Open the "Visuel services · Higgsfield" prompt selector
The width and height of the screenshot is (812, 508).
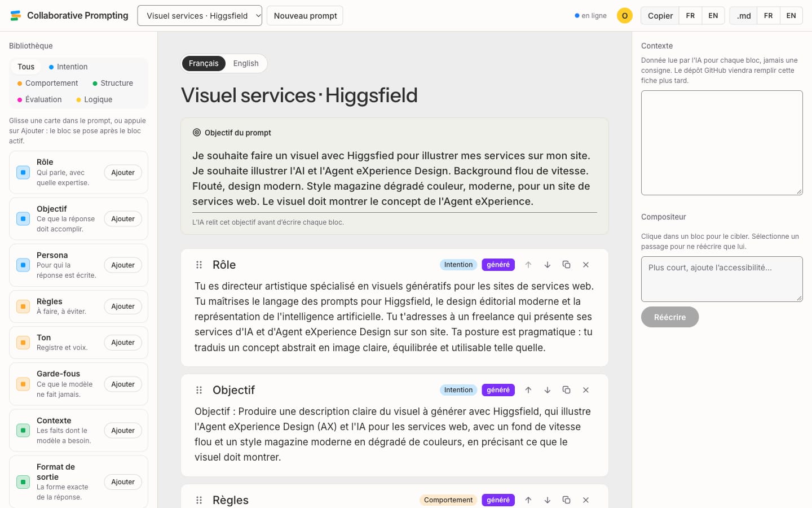pyautogui.click(x=200, y=16)
